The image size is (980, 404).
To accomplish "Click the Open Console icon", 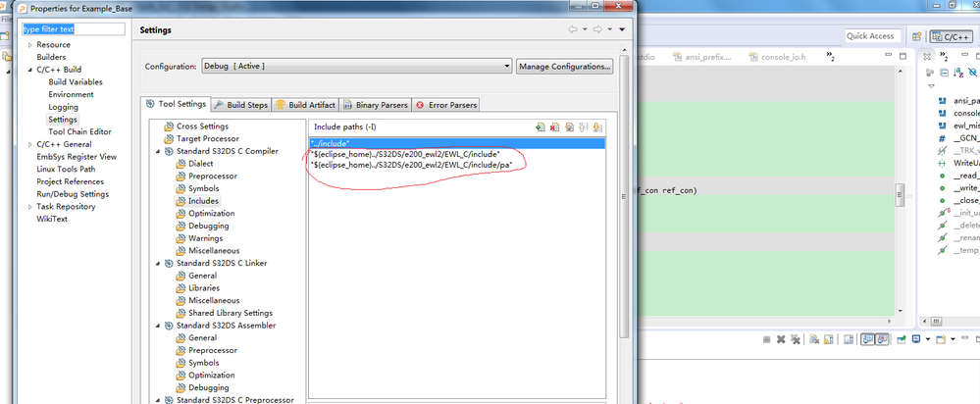I will 941,339.
